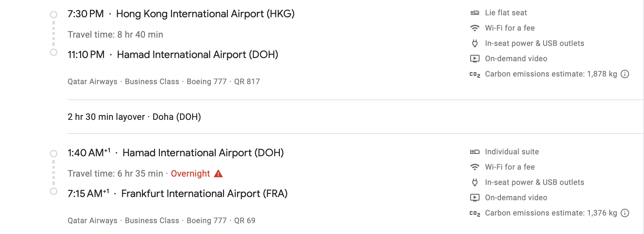Select the 7:30 PM Hong Kong departure stop circle
The height and width of the screenshot is (234, 644).
click(x=54, y=15)
